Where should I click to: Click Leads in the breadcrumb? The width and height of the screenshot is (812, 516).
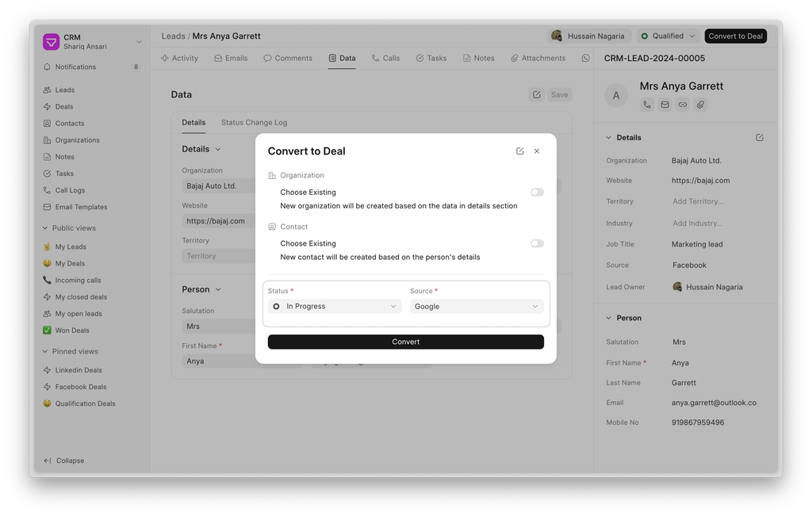[173, 36]
